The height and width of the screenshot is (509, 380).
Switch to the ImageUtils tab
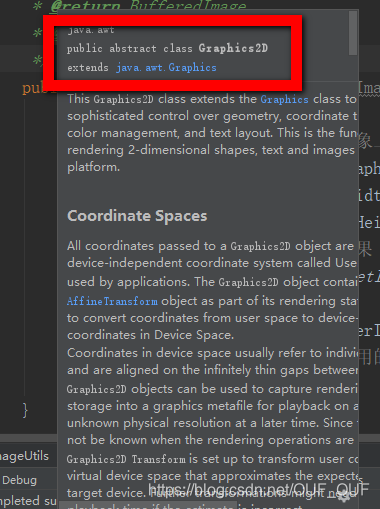point(24,456)
